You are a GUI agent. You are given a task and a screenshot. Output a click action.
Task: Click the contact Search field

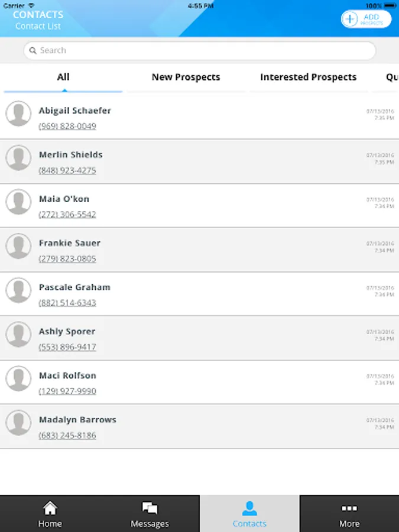tap(200, 51)
